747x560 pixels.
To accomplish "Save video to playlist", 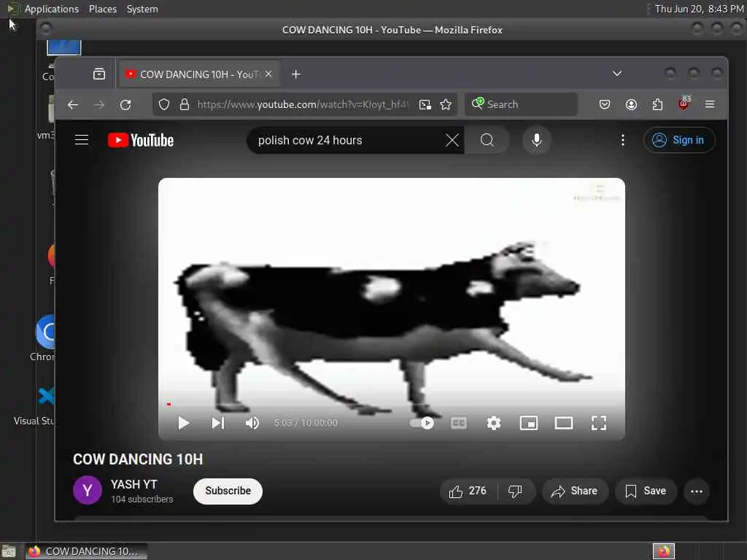I will (646, 491).
